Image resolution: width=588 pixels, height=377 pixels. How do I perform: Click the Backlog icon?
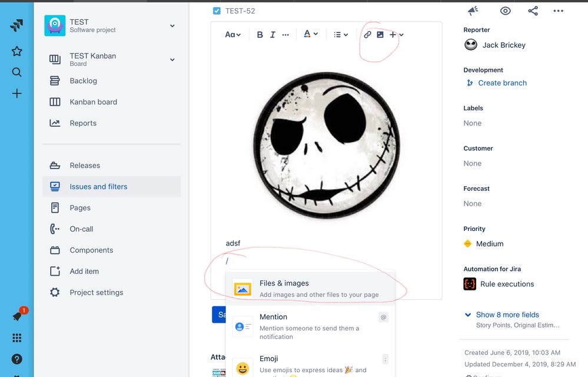[x=55, y=81]
